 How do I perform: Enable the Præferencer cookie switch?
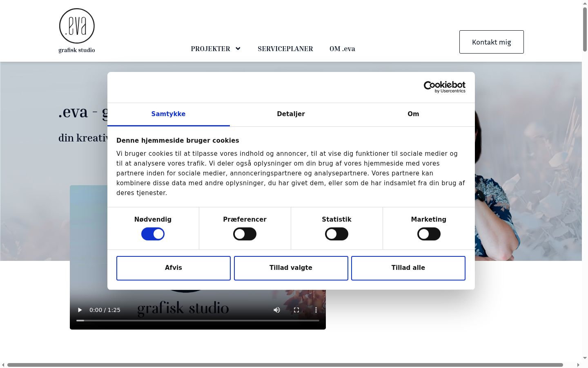pyautogui.click(x=245, y=234)
